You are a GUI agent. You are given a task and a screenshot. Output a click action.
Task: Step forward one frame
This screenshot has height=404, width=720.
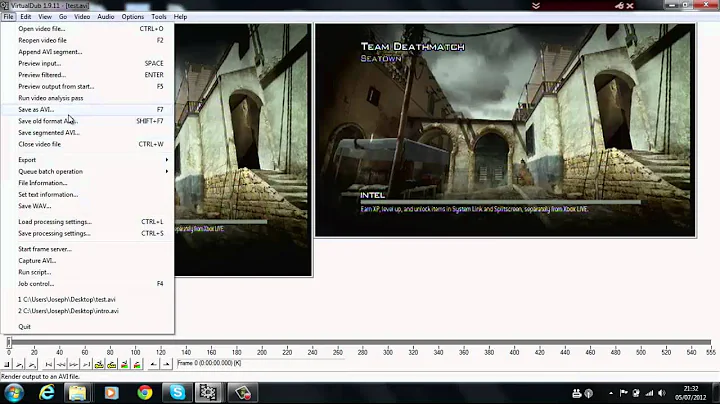73,365
